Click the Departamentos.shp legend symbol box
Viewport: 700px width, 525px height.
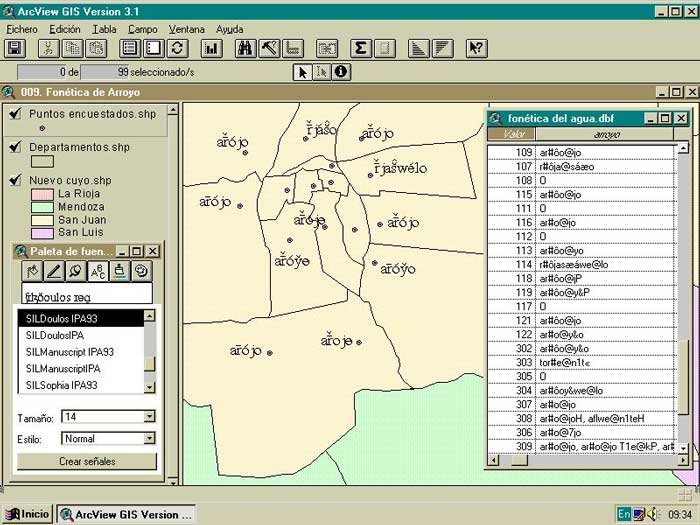pos(42,161)
